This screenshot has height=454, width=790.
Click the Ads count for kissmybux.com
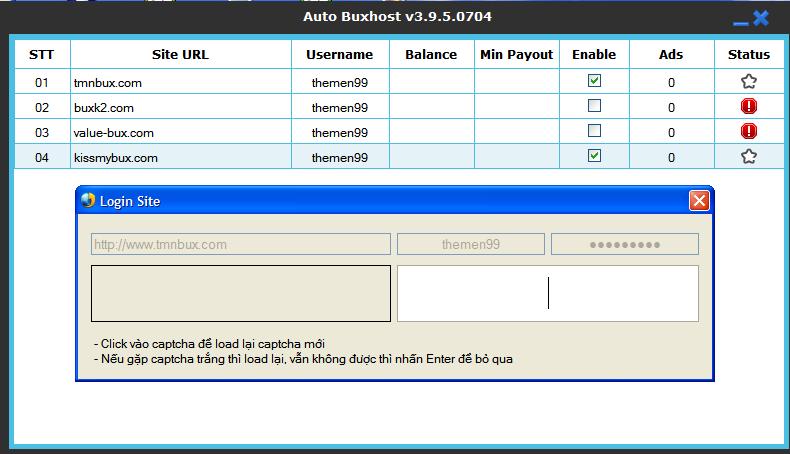tap(671, 157)
